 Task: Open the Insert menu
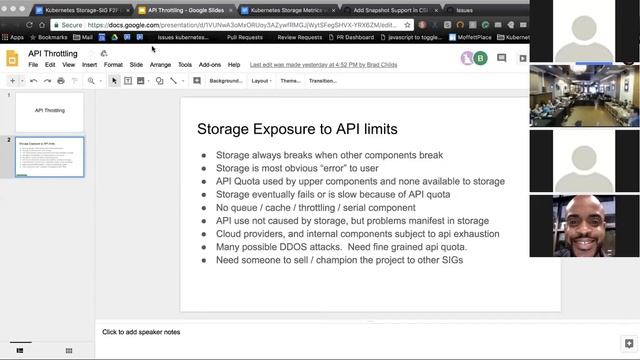(89, 64)
